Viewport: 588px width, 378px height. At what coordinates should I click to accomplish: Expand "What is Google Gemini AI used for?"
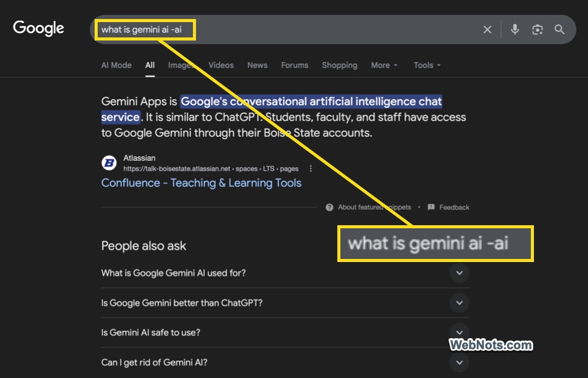(285, 273)
